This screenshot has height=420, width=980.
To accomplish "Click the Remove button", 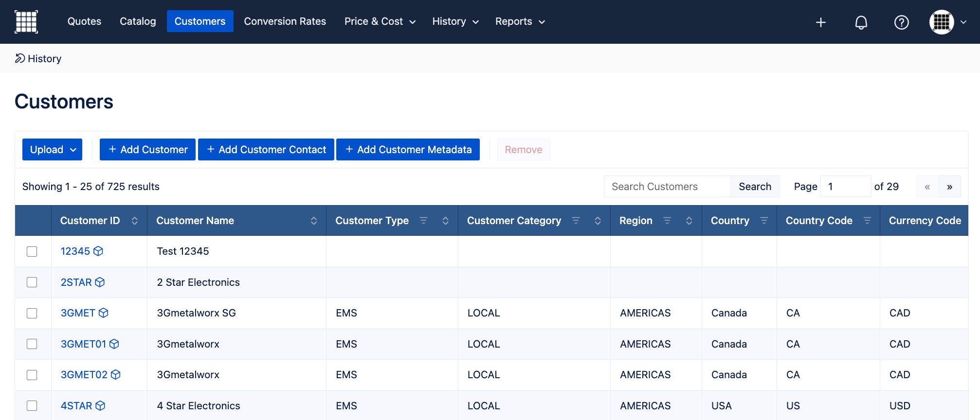I will coord(524,150).
